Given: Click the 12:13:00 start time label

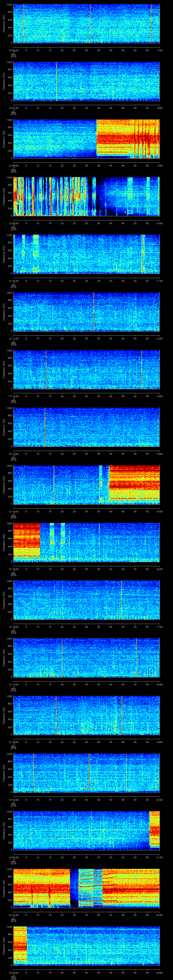Looking at the screenshot, I should click(13, 454).
